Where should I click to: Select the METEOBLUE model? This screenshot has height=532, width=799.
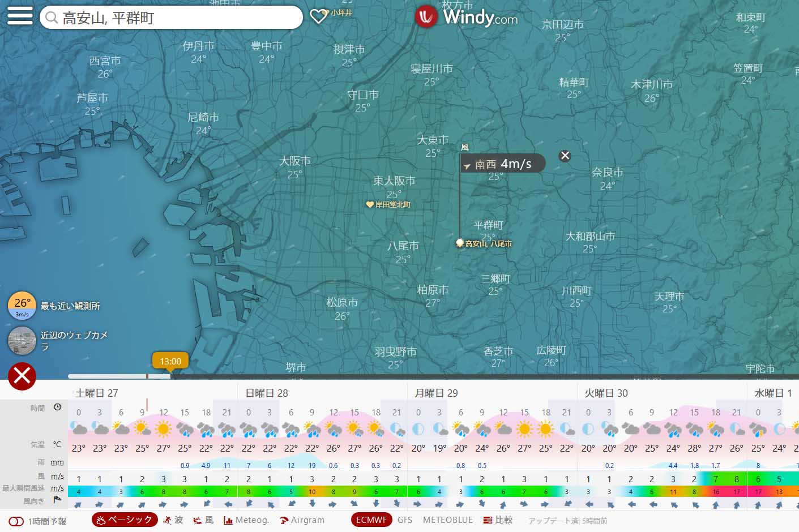click(448, 520)
